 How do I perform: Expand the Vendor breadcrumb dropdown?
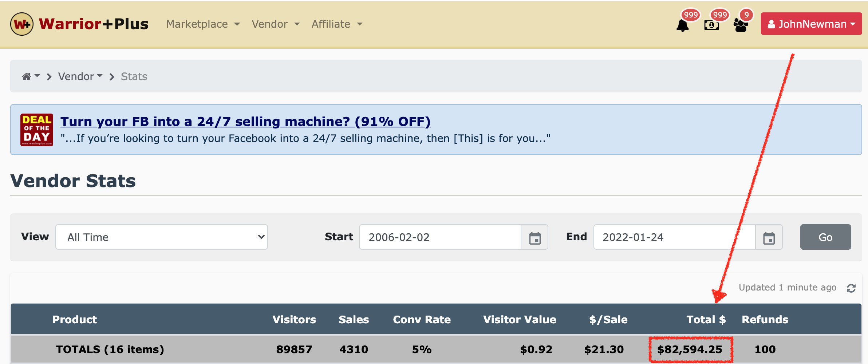[x=80, y=76]
